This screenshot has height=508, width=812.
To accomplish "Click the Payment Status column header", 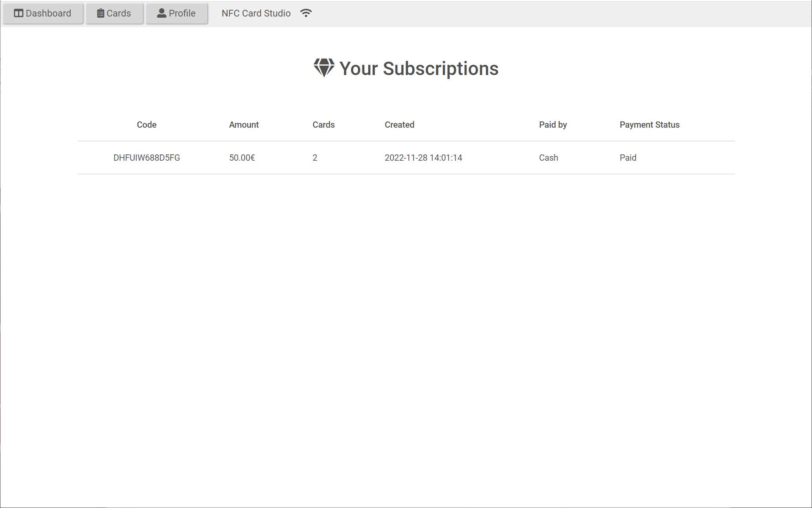I will 649,125.
